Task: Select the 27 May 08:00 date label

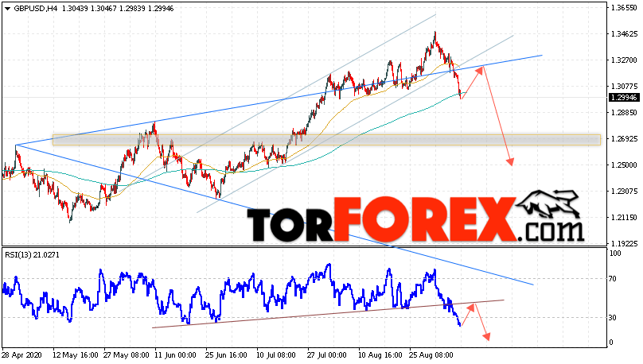Action: (127, 355)
